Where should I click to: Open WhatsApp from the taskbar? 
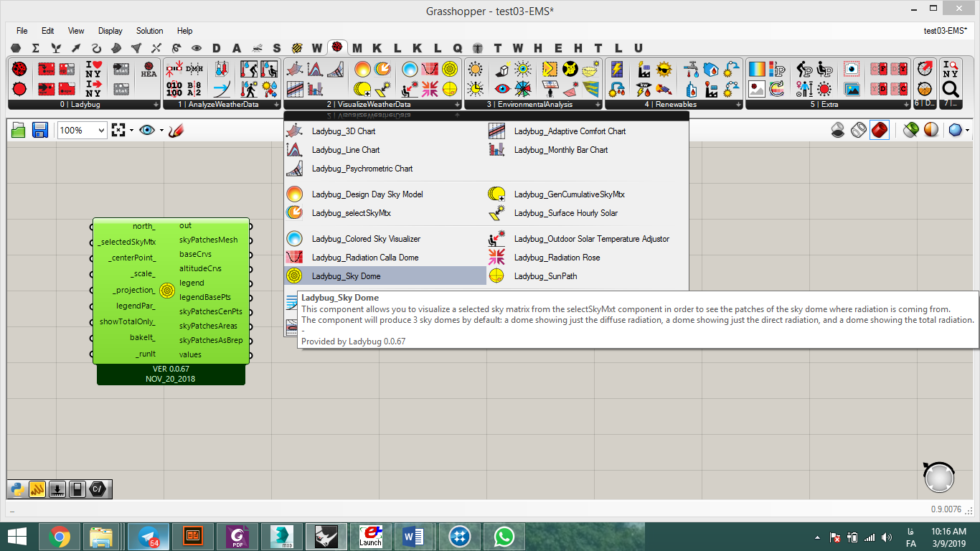click(x=504, y=537)
